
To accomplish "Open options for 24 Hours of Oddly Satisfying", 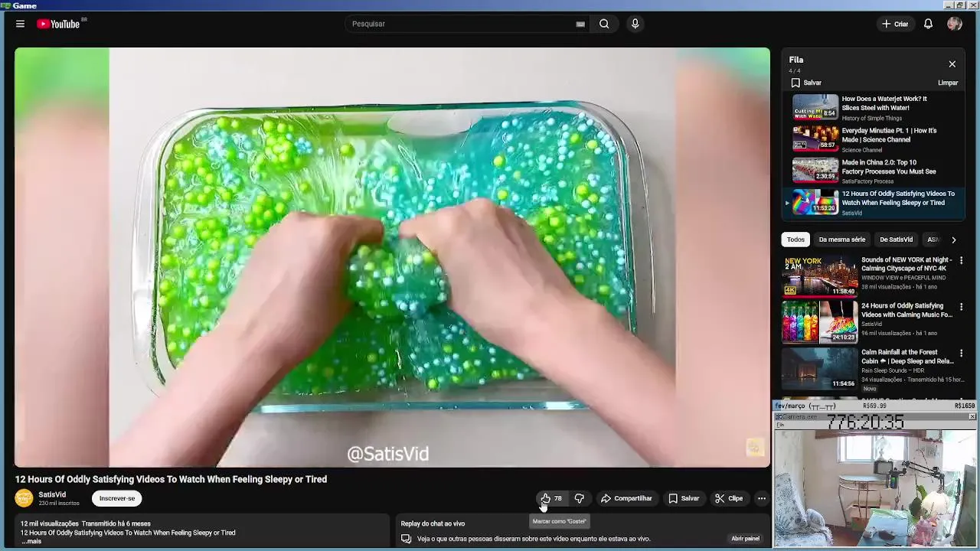I will pos(961,307).
